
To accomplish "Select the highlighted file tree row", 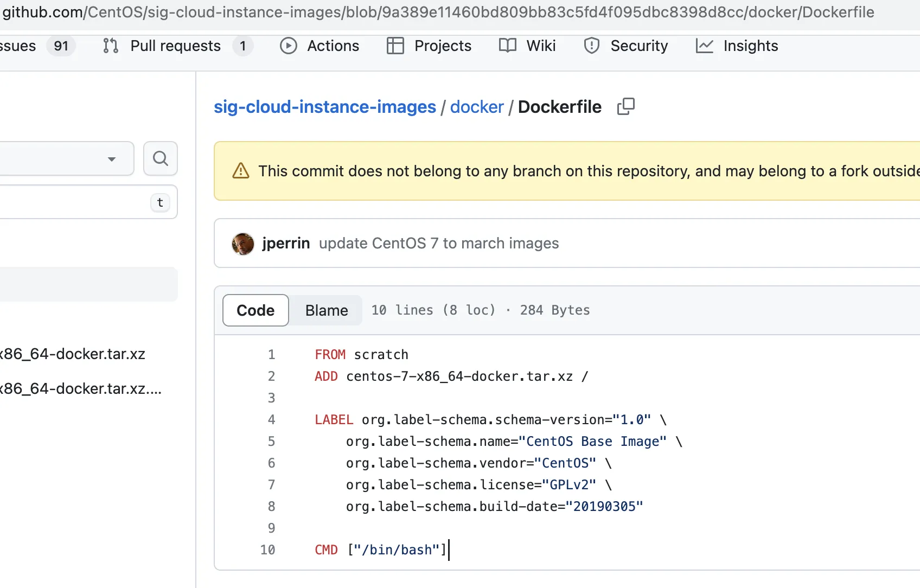I will (x=88, y=284).
